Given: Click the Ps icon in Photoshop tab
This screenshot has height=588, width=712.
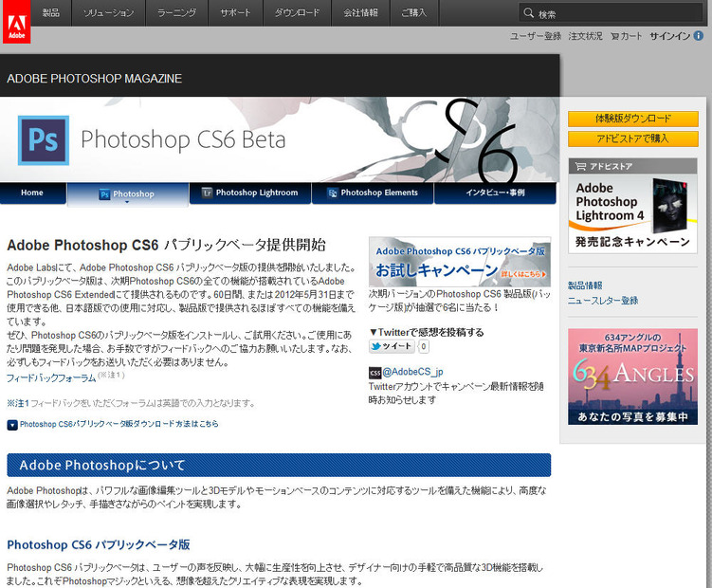Looking at the screenshot, I should point(104,194).
